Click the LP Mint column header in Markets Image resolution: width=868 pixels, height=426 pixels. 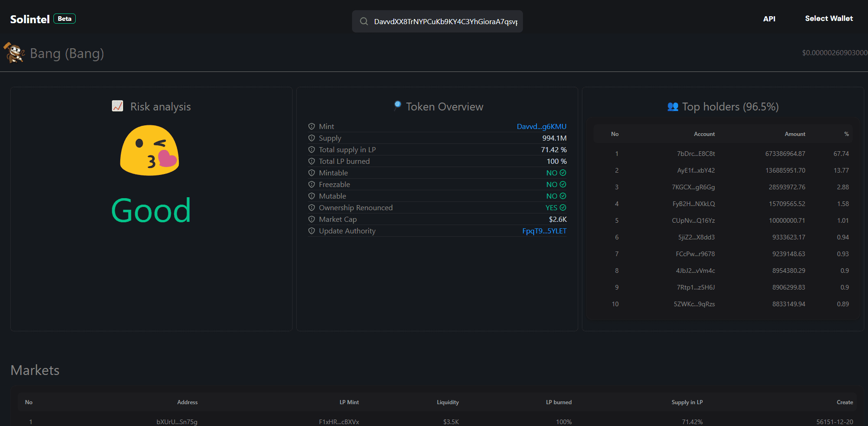349,402
